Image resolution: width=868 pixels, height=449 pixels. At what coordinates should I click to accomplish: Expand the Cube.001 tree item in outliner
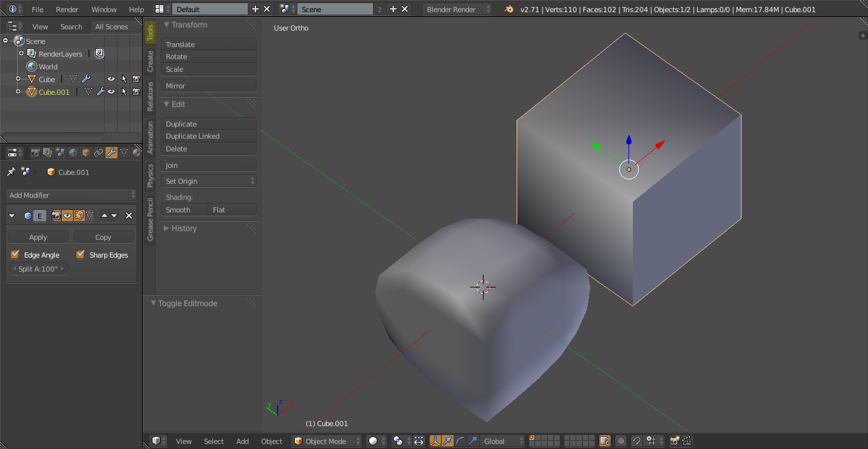18,92
